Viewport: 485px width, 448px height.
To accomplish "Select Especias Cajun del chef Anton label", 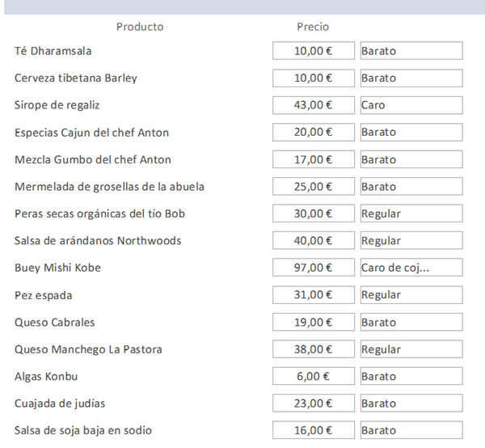I will [92, 133].
